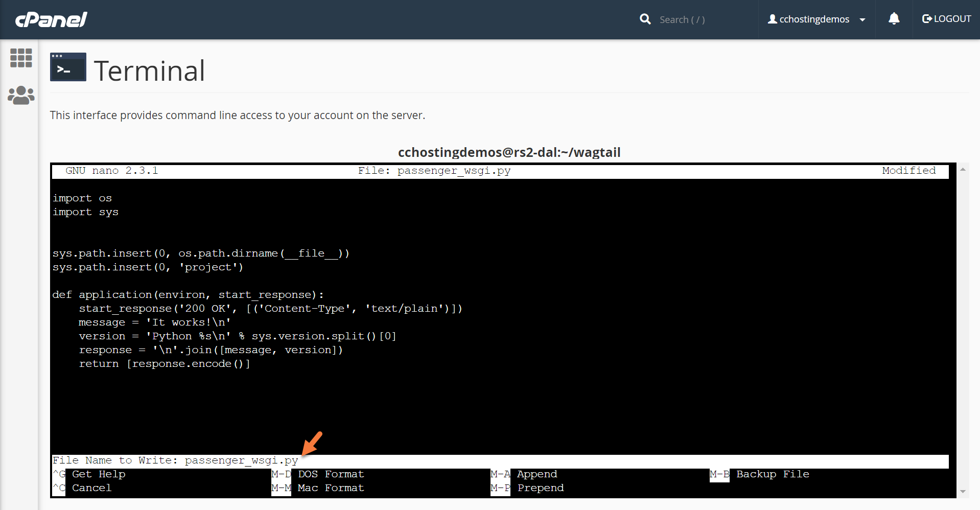Click the search magnifier icon
Viewport: 980px width, 510px height.
point(645,19)
